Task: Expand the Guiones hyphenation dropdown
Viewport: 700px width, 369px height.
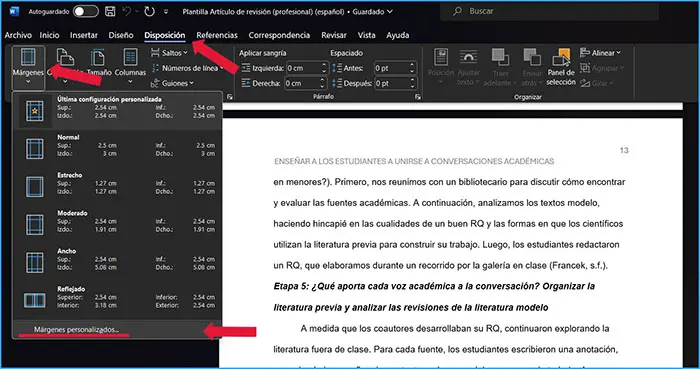Action: coord(172,83)
